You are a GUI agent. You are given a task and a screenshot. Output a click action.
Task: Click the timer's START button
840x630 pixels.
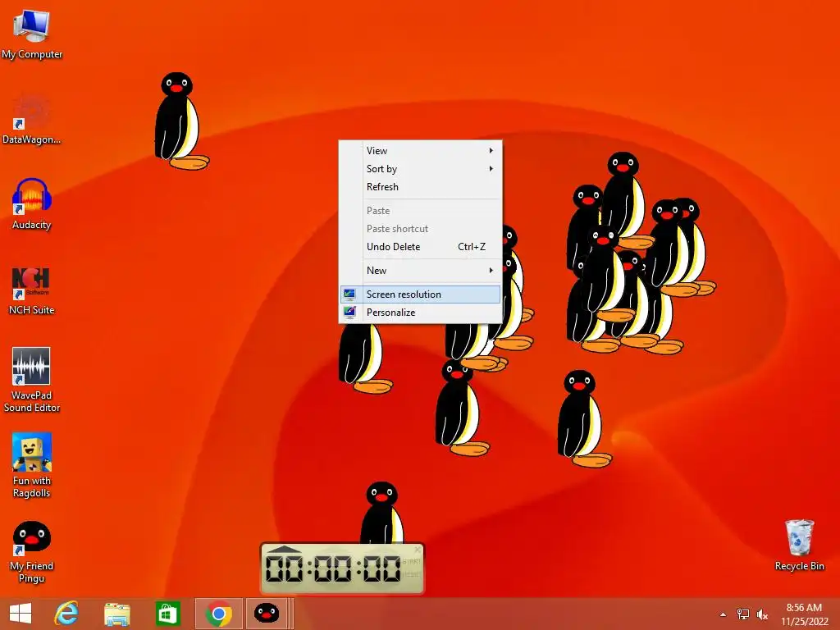tap(412, 561)
